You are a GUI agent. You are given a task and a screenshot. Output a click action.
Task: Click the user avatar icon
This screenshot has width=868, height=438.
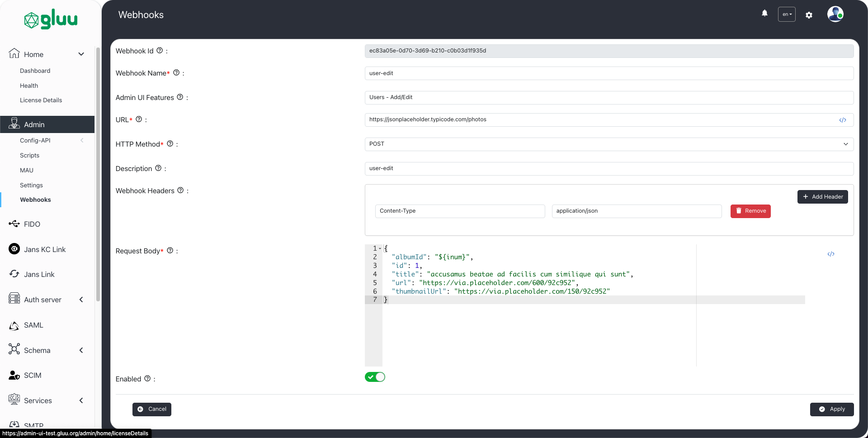coord(835,14)
